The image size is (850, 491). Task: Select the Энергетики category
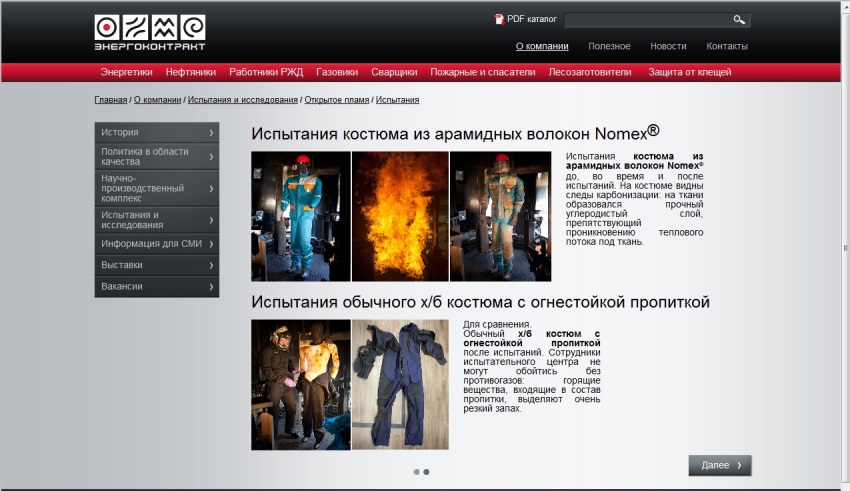tap(126, 72)
